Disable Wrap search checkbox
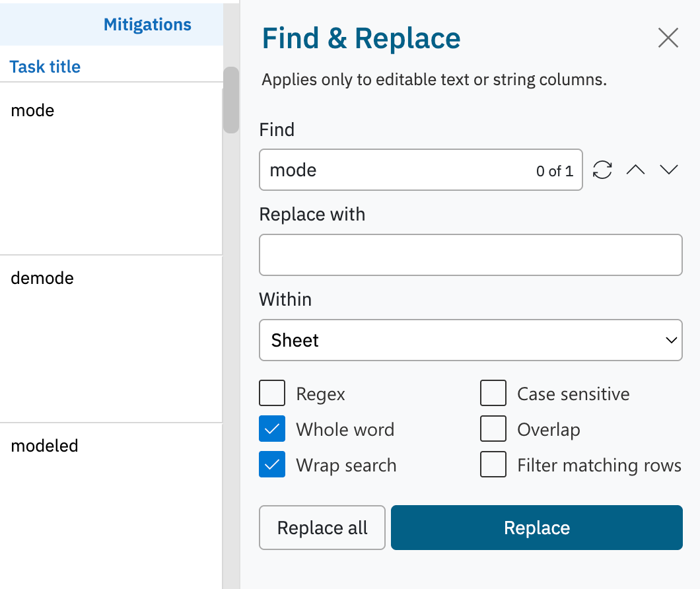This screenshot has width=700, height=589. coord(272,465)
